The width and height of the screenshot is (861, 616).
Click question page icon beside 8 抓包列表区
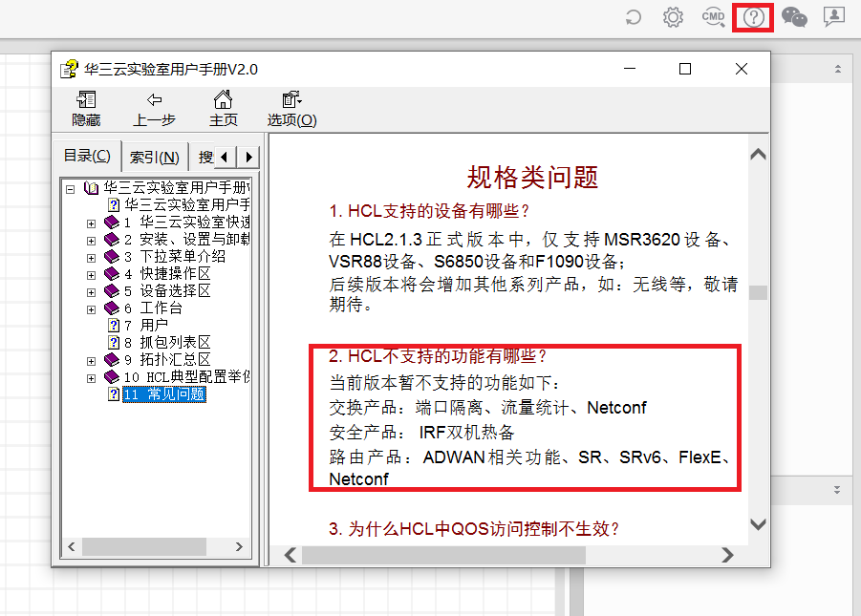[113, 342]
